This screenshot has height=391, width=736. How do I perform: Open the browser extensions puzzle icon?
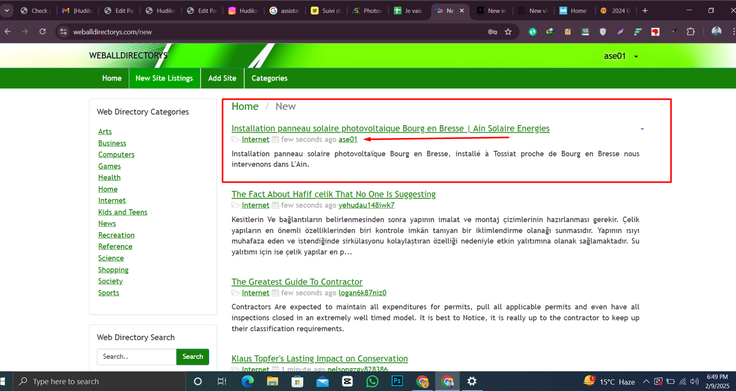coord(690,31)
